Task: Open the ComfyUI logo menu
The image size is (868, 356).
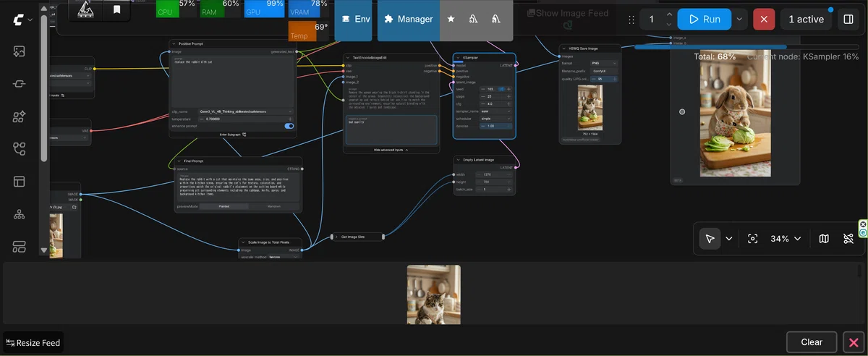Action: click(18, 20)
